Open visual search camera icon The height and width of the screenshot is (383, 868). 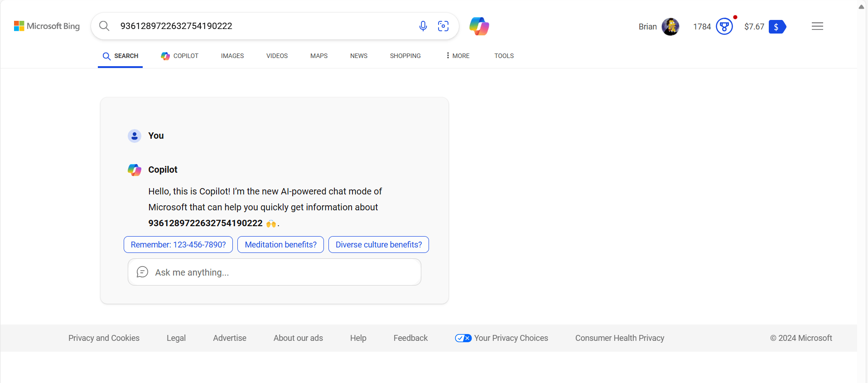coord(443,26)
